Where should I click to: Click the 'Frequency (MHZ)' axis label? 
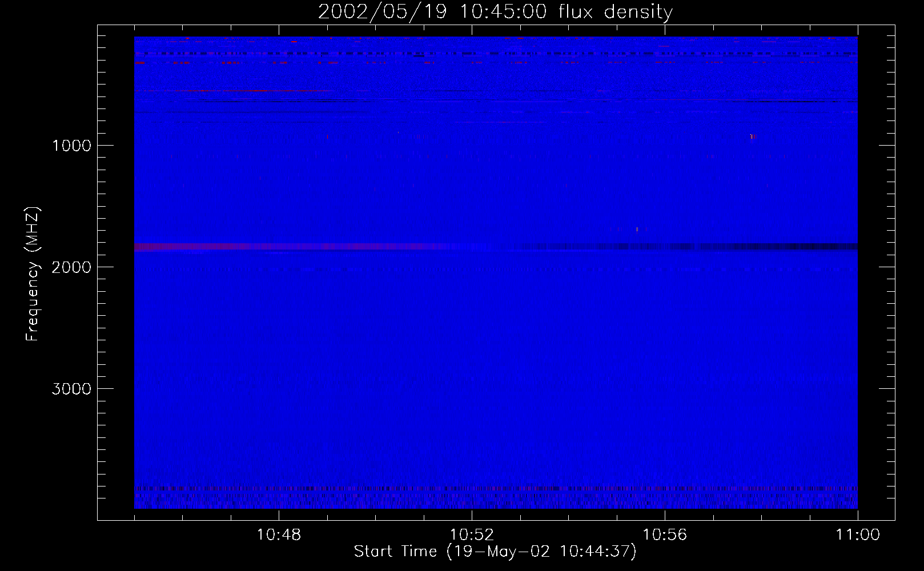click(x=32, y=274)
